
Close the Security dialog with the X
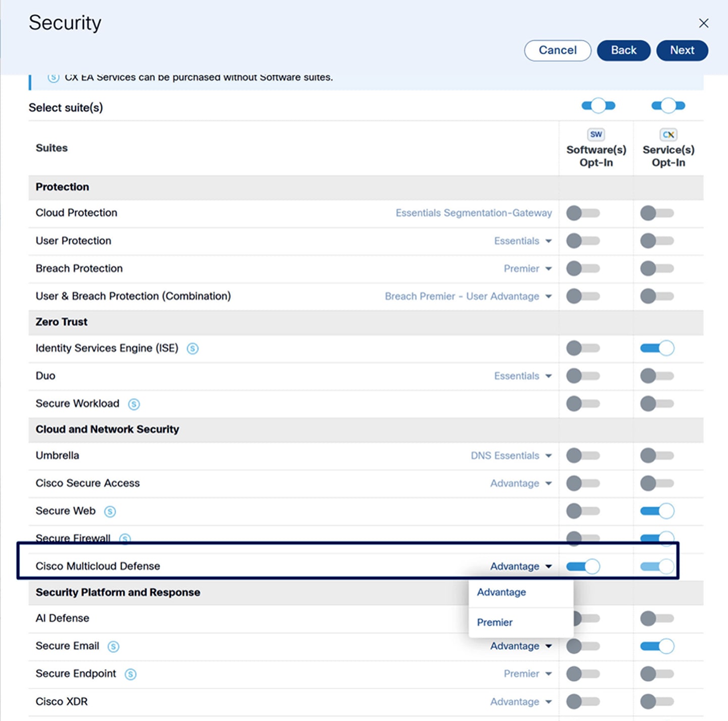coord(703,23)
